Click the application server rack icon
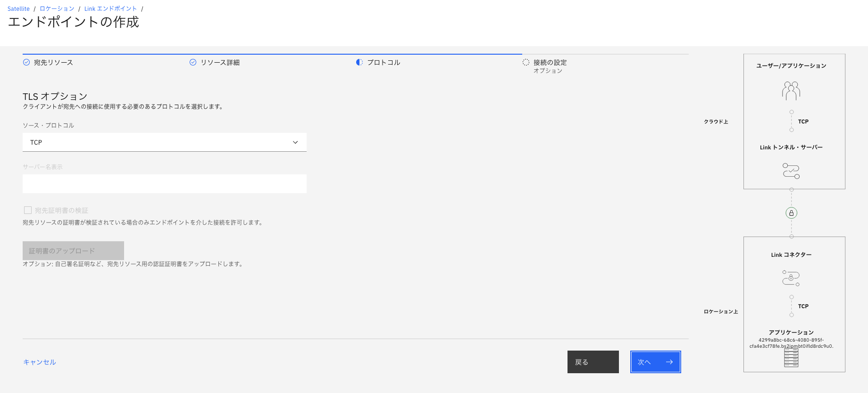Image resolution: width=868 pixels, height=393 pixels. pyautogui.click(x=791, y=358)
